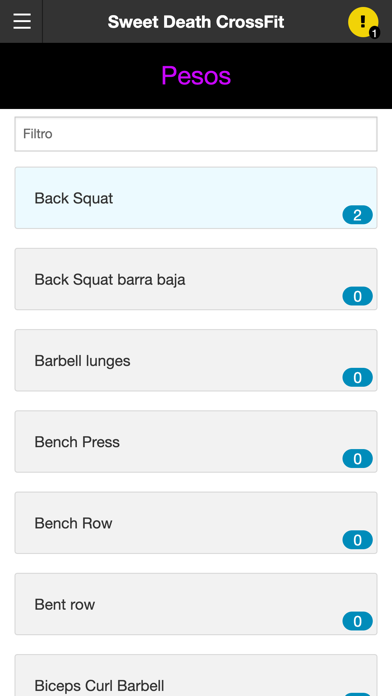Click the Barbell lunges count badge
This screenshot has height=696, width=392.
click(357, 377)
